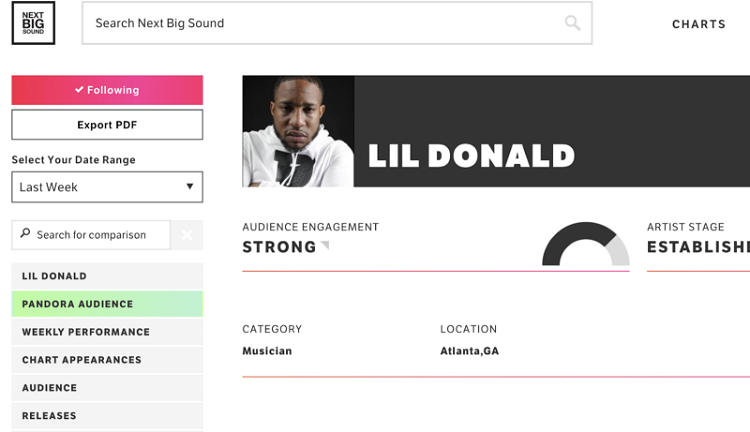Screen dimensions: 750x432
Task: Open the Last Week date range dropdown
Action: click(x=107, y=187)
